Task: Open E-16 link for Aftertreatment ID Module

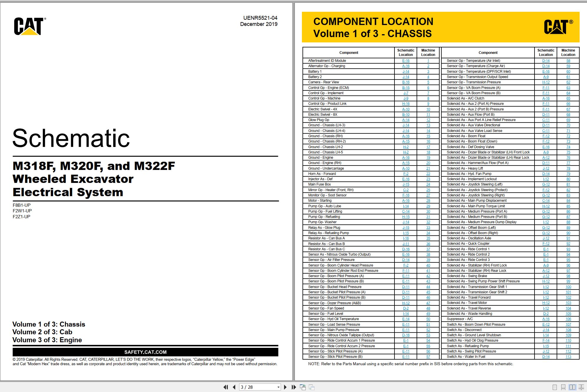Action: (406, 61)
